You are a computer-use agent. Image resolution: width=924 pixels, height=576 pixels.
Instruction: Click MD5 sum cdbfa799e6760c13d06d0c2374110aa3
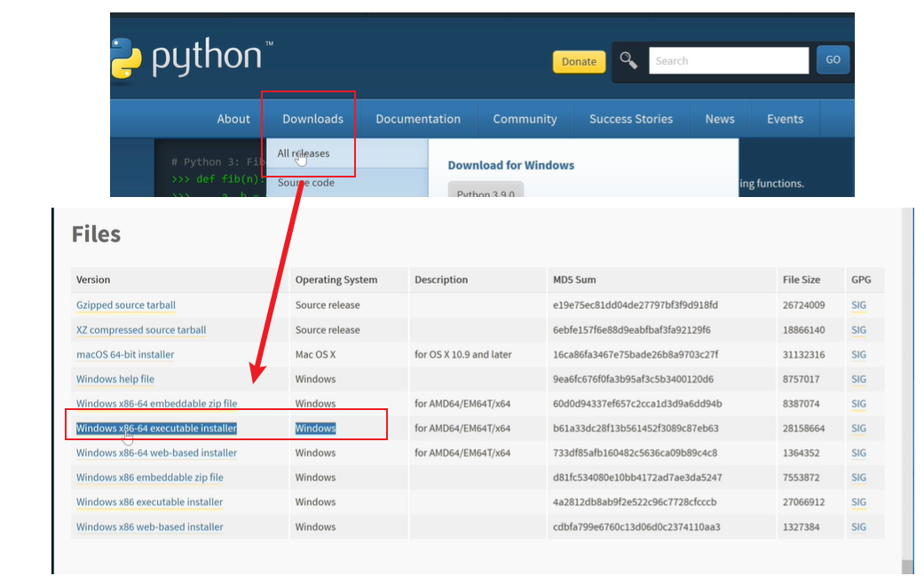636,526
